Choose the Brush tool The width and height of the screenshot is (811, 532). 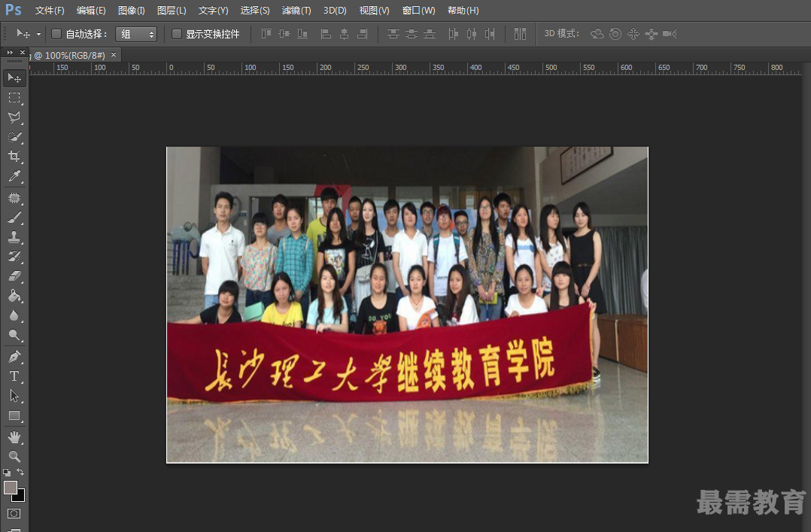click(x=14, y=218)
